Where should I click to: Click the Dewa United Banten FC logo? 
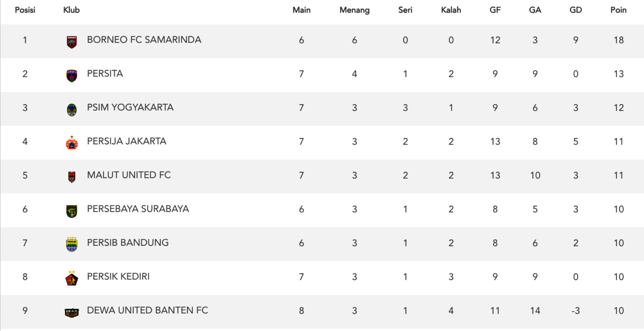tap(72, 312)
